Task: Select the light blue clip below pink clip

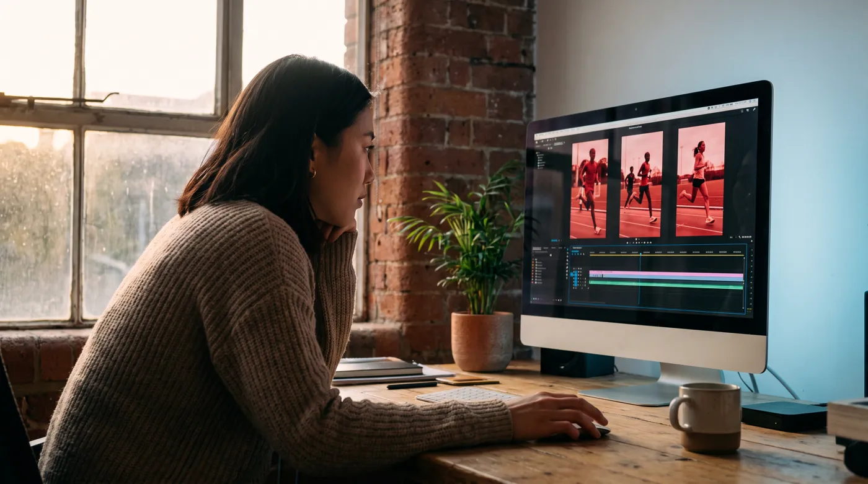Action: [666, 278]
